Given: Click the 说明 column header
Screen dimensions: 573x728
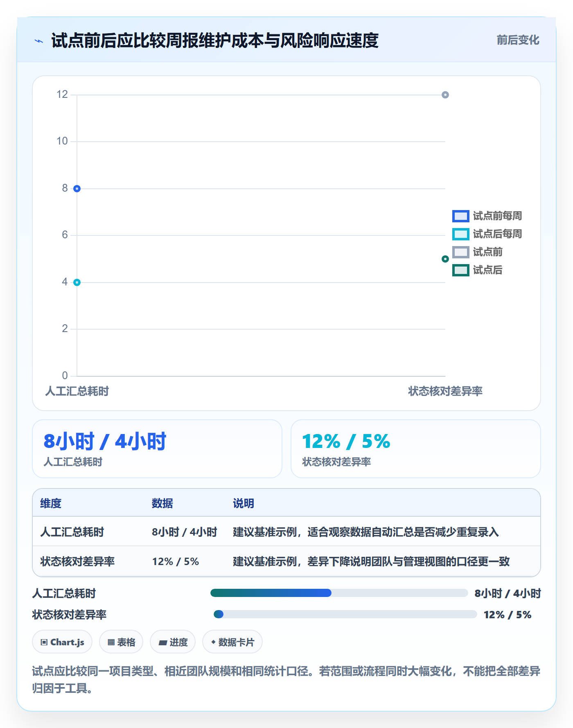Looking at the screenshot, I should point(244,503).
